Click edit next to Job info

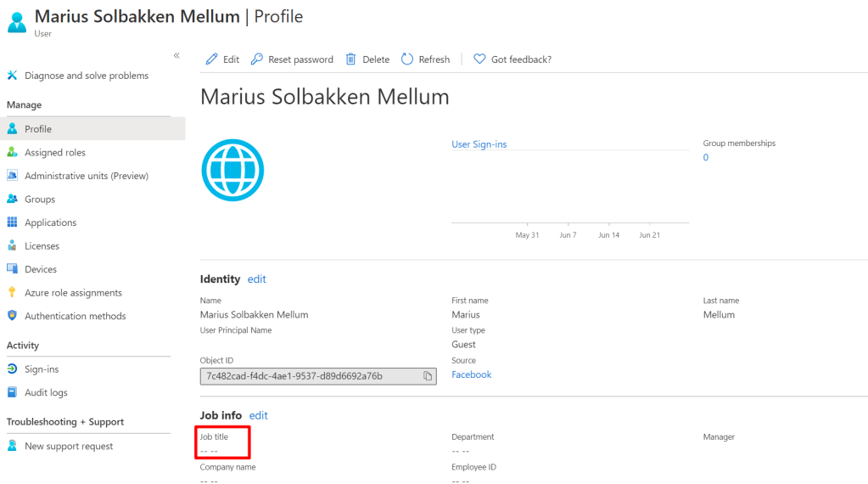pos(258,416)
